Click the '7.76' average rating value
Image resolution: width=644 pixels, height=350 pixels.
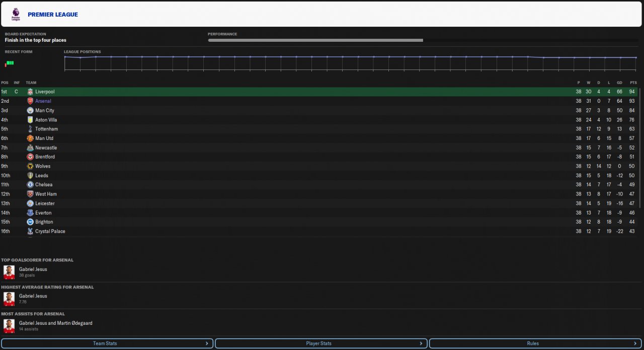[23, 303]
